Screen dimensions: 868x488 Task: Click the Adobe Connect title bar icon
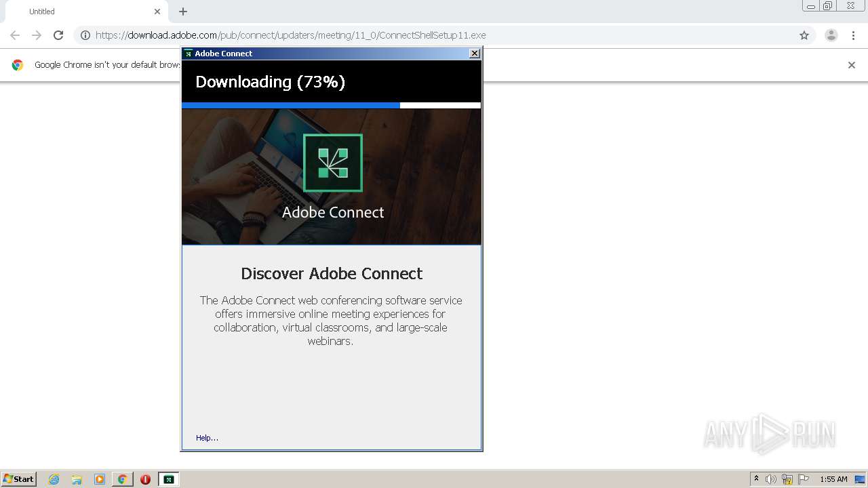(x=189, y=54)
